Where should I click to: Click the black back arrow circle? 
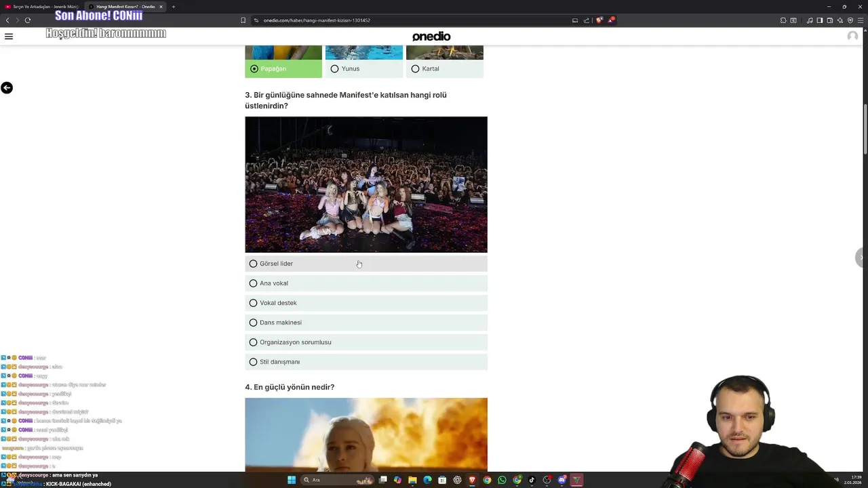click(x=7, y=87)
